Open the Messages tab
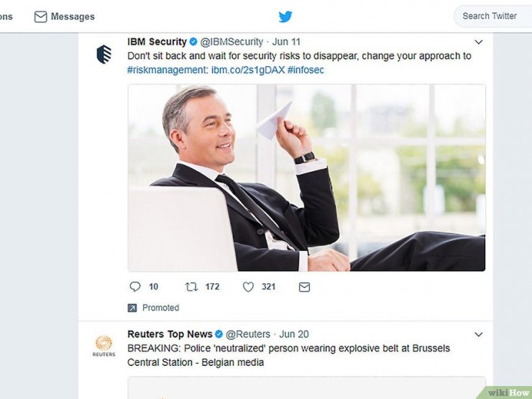Screen dimensions: 532x399 coord(65,17)
